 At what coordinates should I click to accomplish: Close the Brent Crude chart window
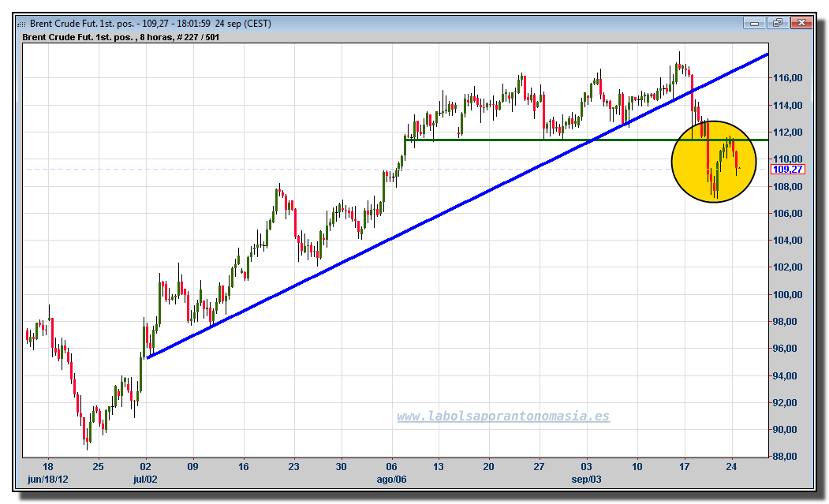pos(801,23)
